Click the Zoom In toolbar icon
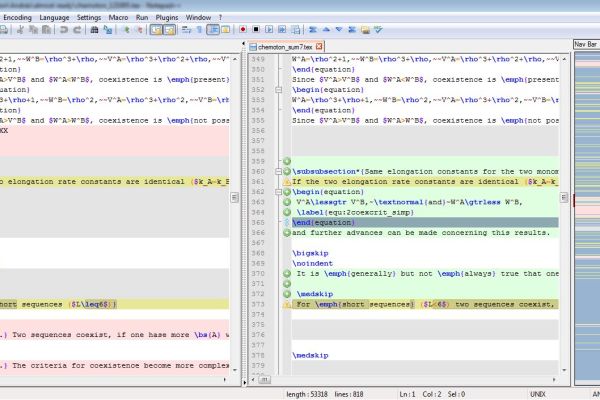The height and width of the screenshot is (400, 600). [129, 30]
